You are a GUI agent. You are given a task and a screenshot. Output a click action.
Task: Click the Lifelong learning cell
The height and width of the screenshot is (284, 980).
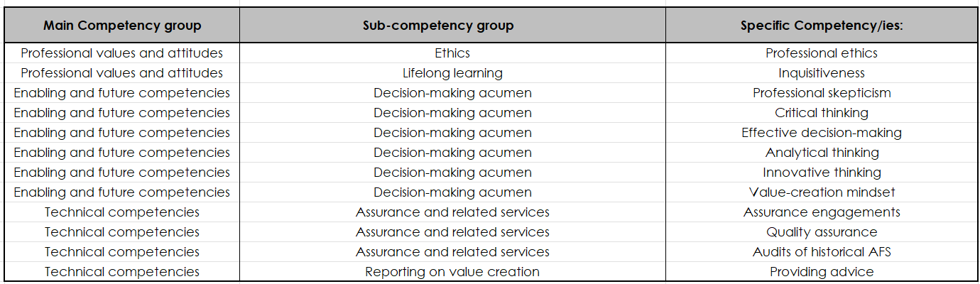[452, 73]
